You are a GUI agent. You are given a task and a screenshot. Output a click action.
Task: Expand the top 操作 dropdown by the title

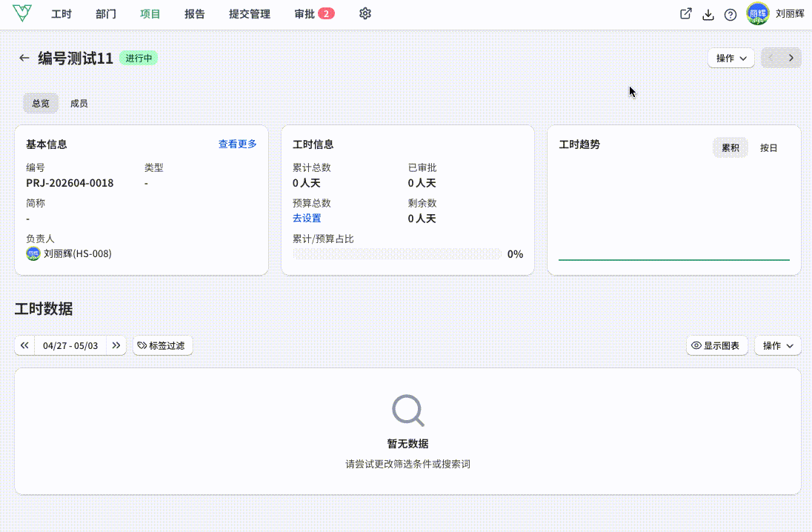click(731, 58)
